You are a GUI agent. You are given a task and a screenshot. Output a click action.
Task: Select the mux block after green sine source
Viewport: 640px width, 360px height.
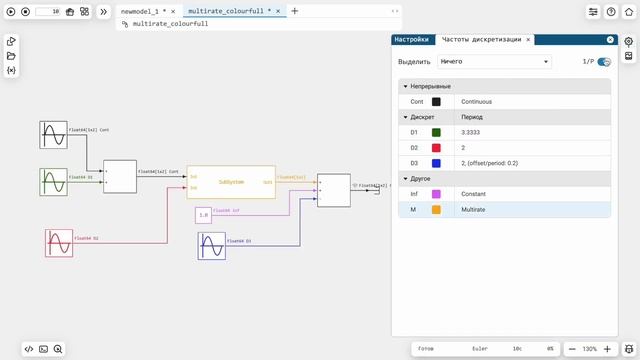click(120, 177)
